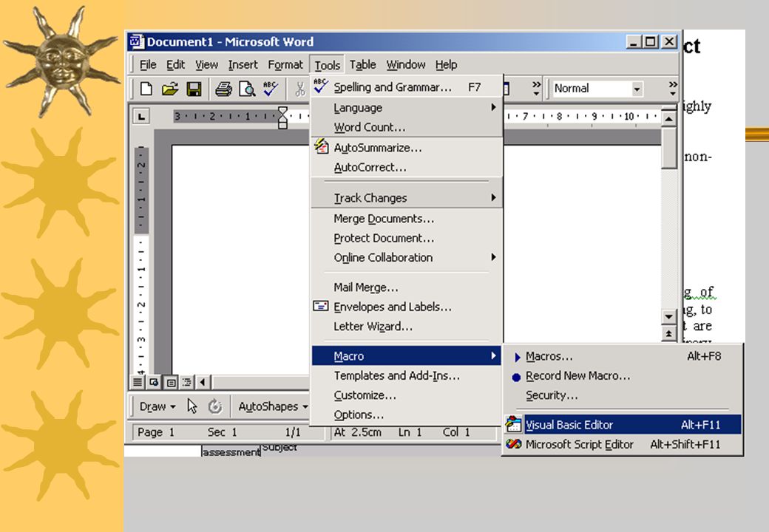
Task: Expand Track Changes submenu
Action: point(407,198)
